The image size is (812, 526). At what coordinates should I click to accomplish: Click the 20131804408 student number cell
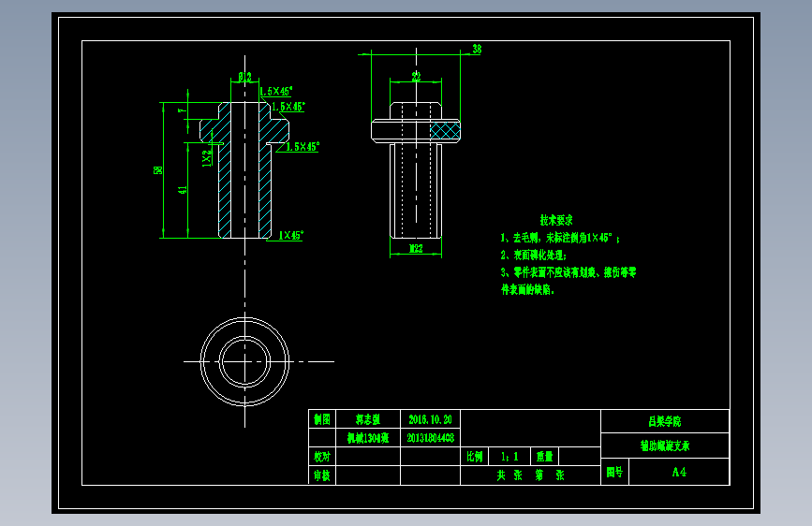(430, 438)
